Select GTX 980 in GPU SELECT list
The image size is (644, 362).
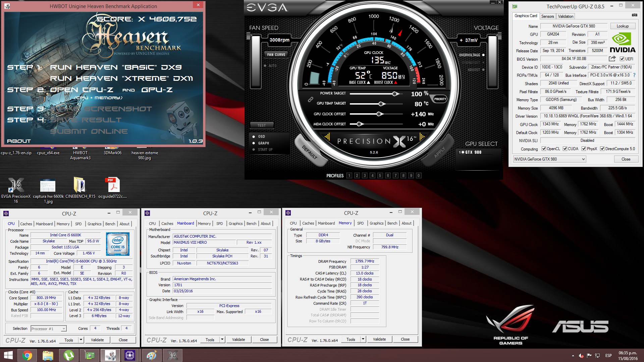coord(470,152)
